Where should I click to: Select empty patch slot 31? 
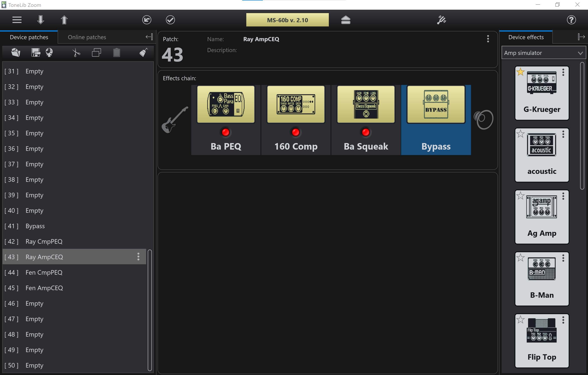[74, 71]
